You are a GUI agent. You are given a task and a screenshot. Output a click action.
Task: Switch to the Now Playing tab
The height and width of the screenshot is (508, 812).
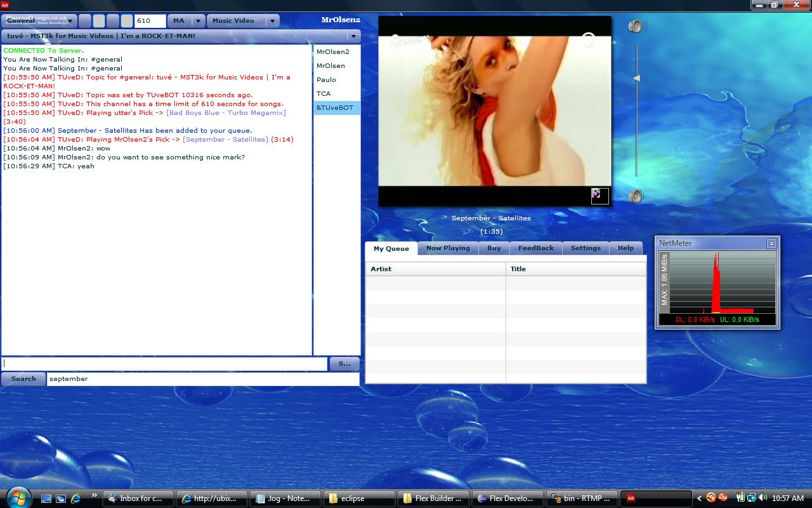tap(448, 248)
